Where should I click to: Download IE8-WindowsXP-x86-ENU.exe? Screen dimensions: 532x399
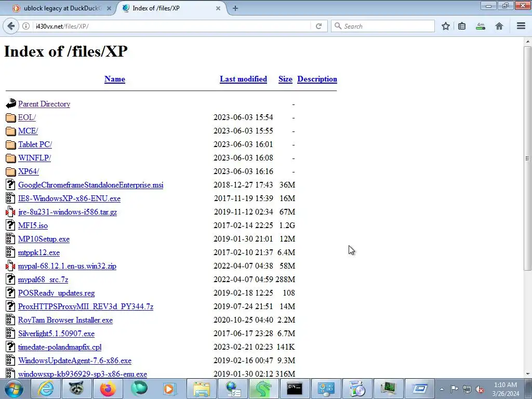(69, 198)
